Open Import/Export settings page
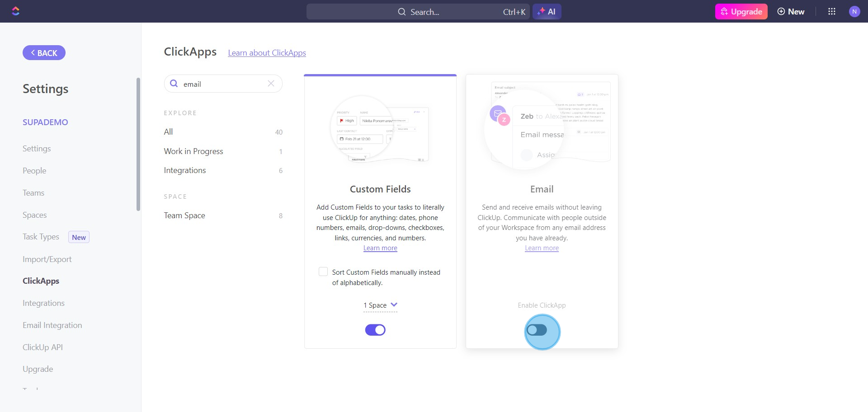 (47, 259)
